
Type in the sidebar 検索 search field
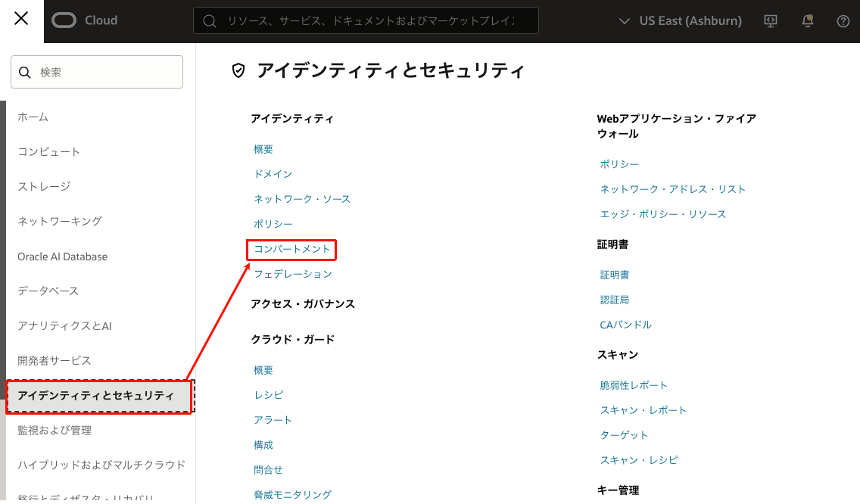point(106,73)
